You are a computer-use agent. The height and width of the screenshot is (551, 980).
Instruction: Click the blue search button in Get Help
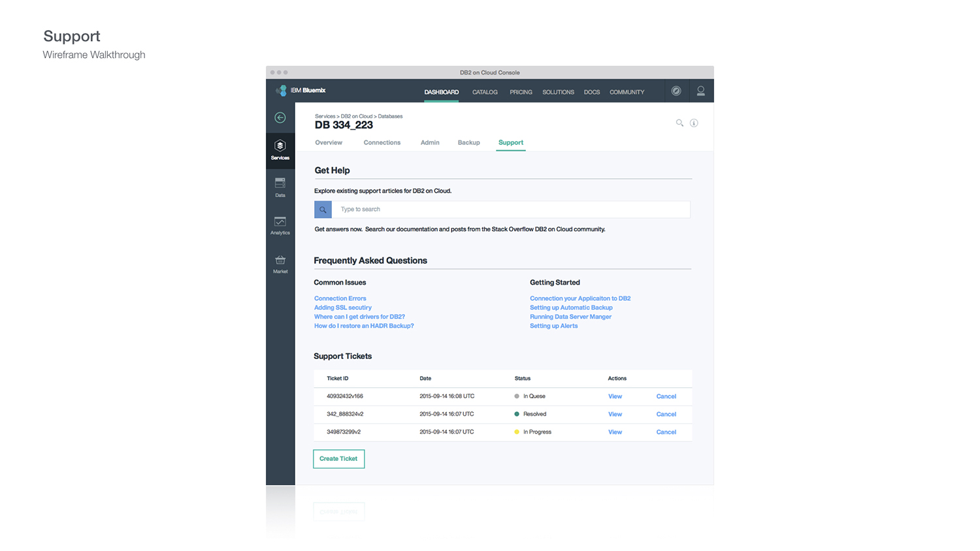click(323, 210)
